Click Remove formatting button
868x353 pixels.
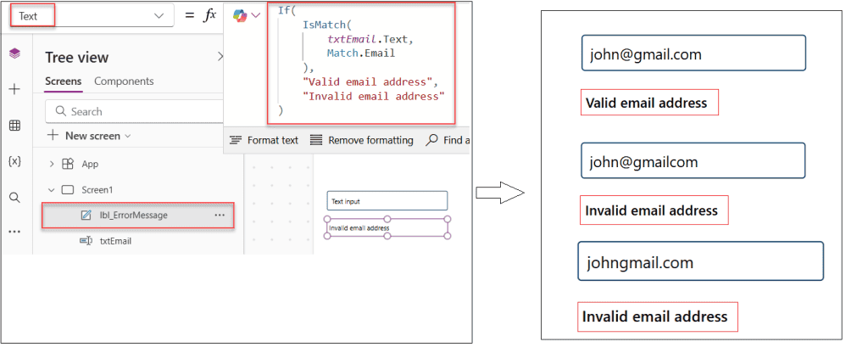click(x=361, y=140)
